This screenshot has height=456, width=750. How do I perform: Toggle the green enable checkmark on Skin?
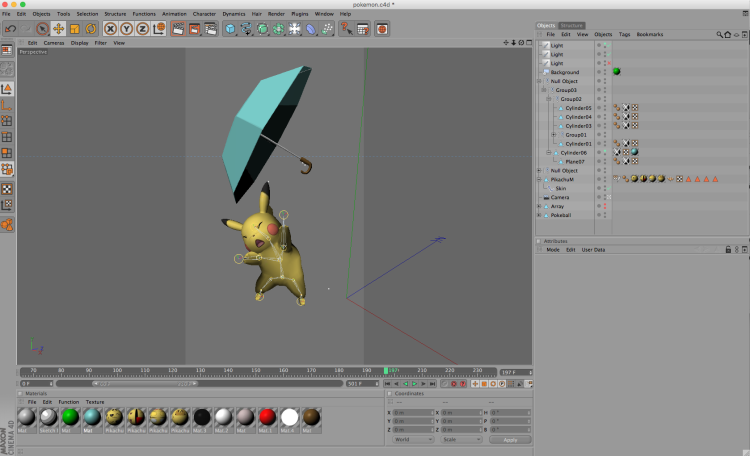[609, 189]
